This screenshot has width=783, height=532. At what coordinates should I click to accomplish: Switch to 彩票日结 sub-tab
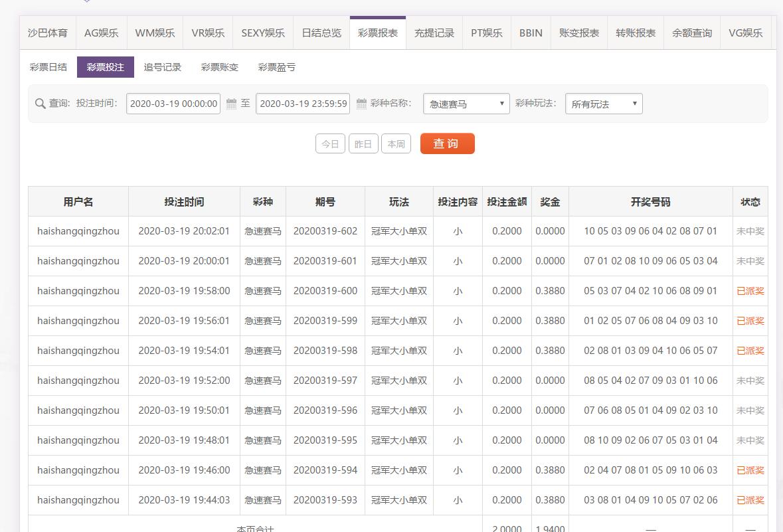pos(48,67)
